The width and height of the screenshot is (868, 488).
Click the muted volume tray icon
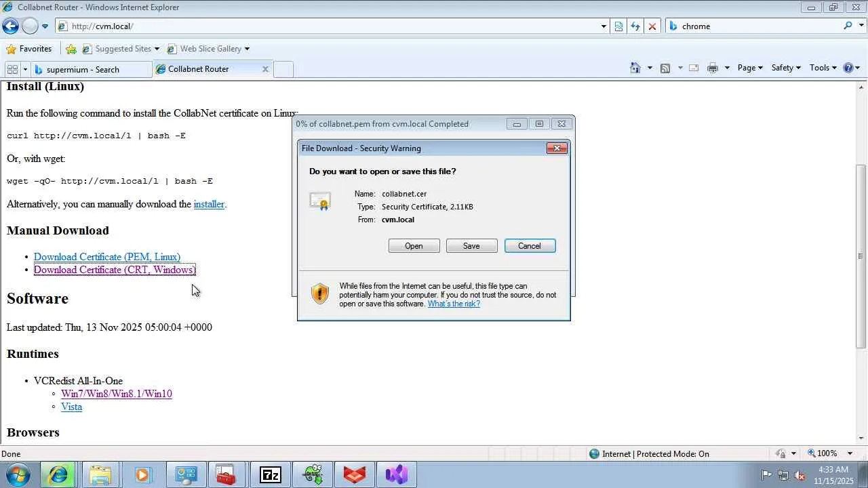point(799,475)
